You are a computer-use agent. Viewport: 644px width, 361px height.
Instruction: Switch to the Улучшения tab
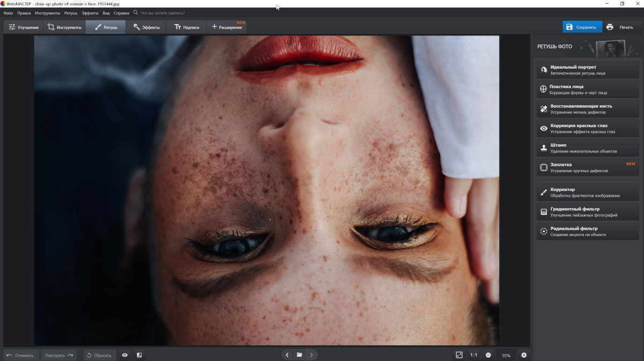[24, 27]
